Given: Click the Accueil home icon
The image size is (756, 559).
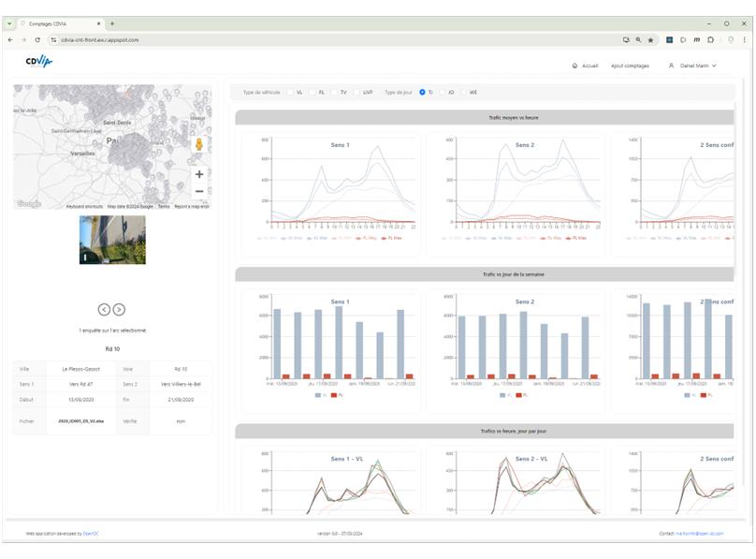Looking at the screenshot, I should click(574, 66).
